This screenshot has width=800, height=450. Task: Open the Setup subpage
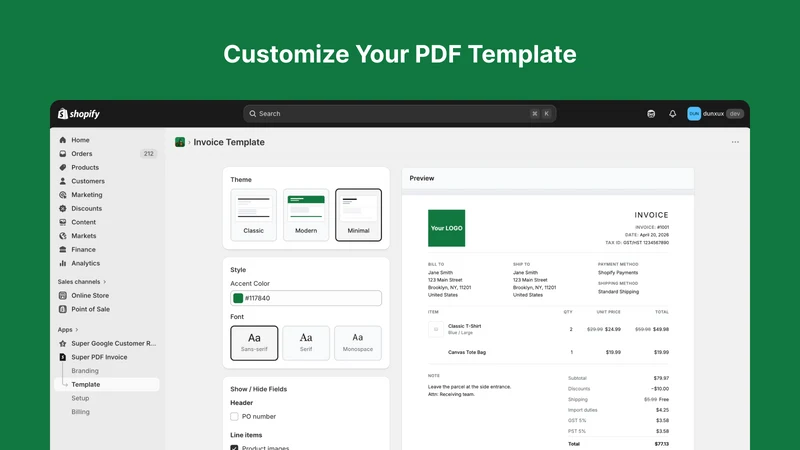click(x=80, y=398)
